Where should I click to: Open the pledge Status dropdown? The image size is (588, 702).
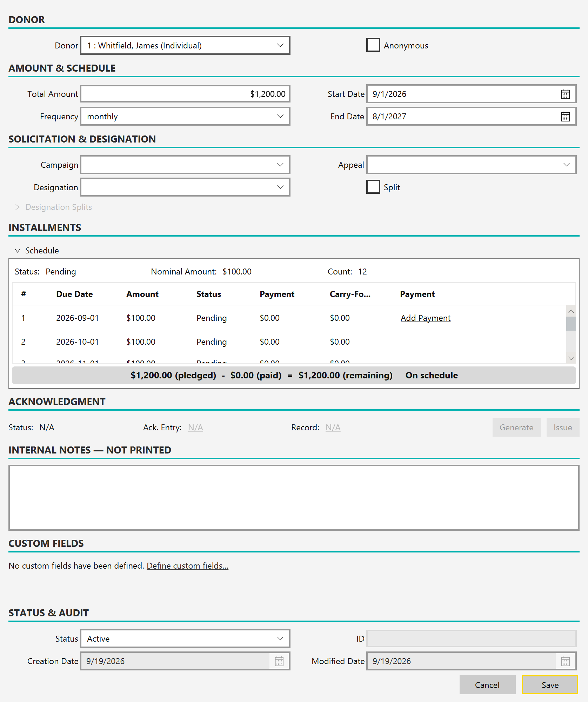(185, 638)
